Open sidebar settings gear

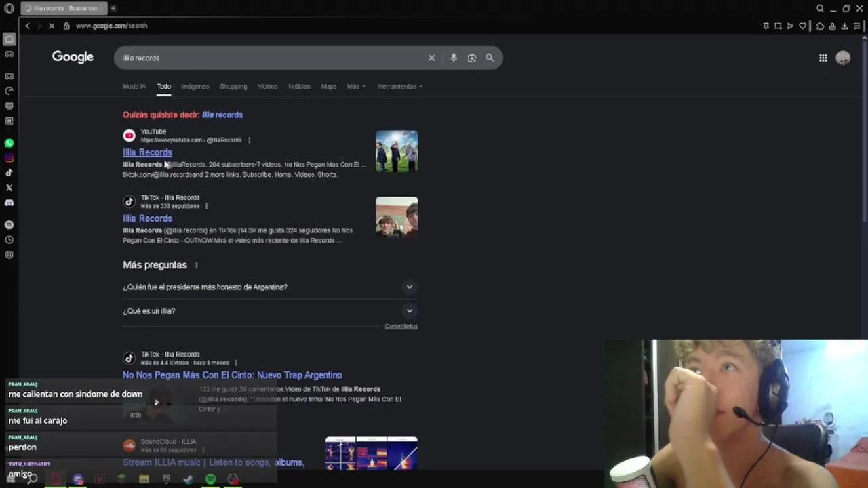pyautogui.click(x=9, y=255)
